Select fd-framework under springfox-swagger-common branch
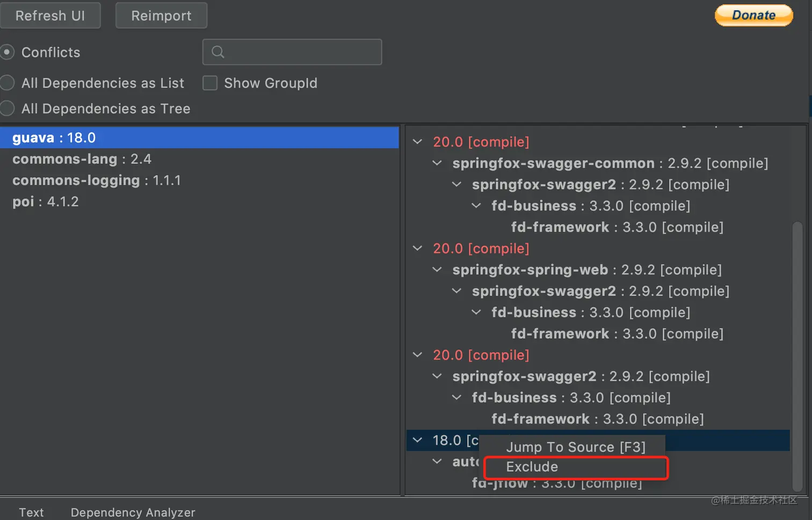This screenshot has height=520, width=812. point(617,227)
